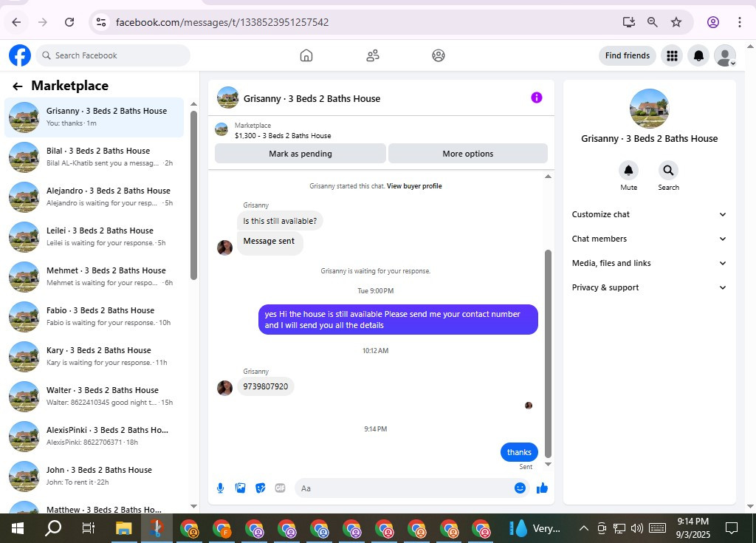Open the account profile avatar menu
The width and height of the screenshot is (756, 543).
click(725, 56)
